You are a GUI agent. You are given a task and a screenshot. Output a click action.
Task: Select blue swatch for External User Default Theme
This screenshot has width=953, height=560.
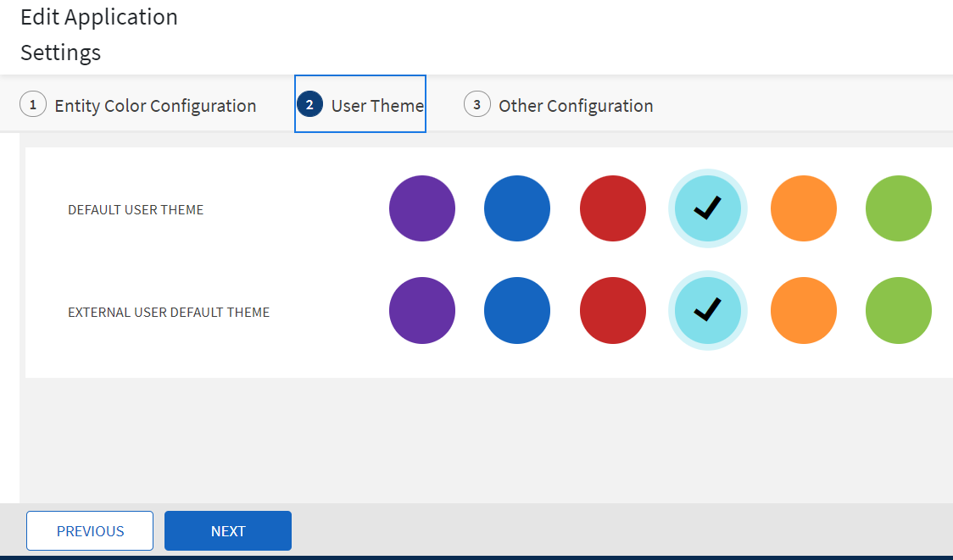pos(517,311)
